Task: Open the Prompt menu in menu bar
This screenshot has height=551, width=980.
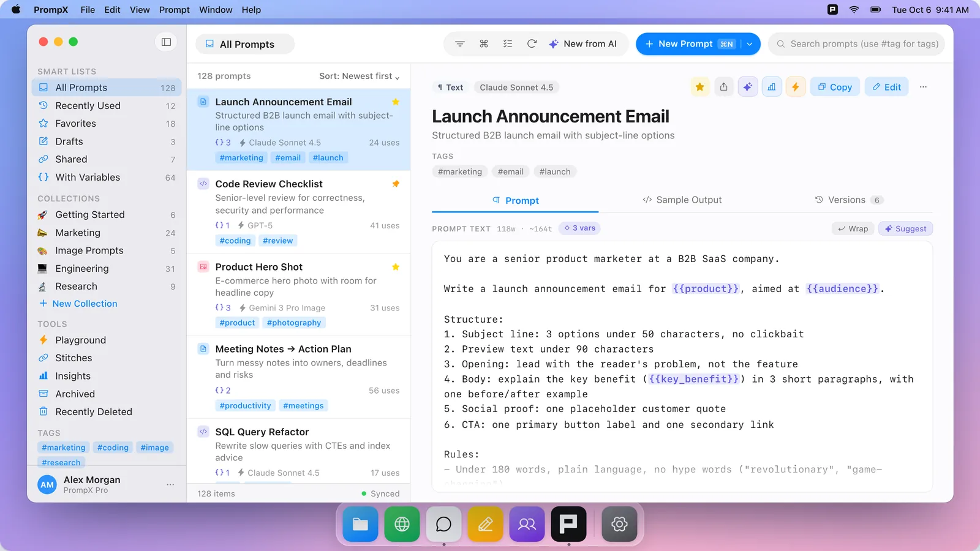Action: 175,10
